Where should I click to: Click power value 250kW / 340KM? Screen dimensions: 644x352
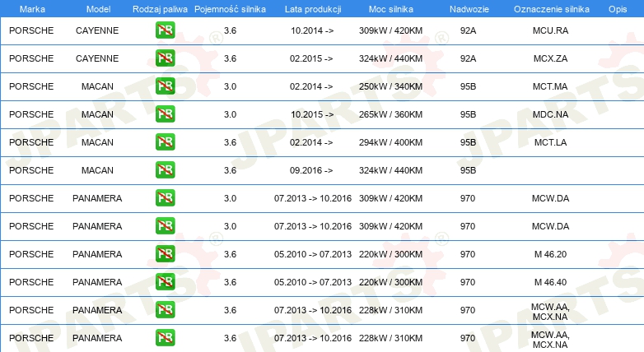390,86
